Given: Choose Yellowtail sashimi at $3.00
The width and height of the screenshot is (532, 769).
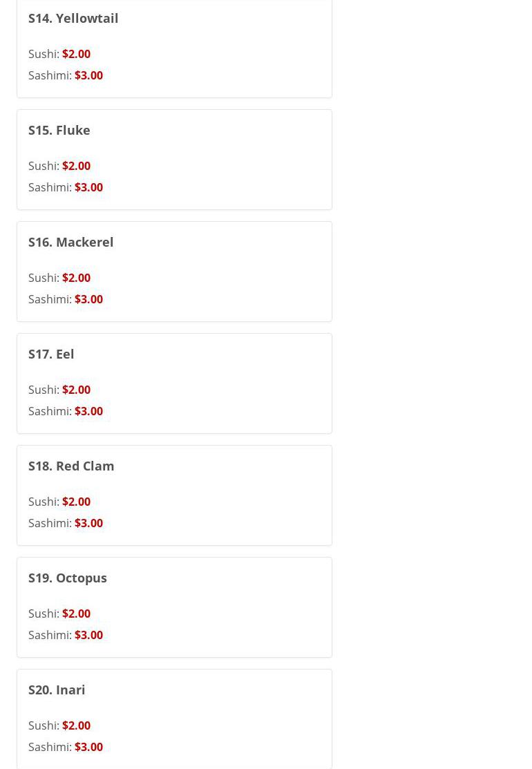Looking at the screenshot, I should (x=88, y=75).
